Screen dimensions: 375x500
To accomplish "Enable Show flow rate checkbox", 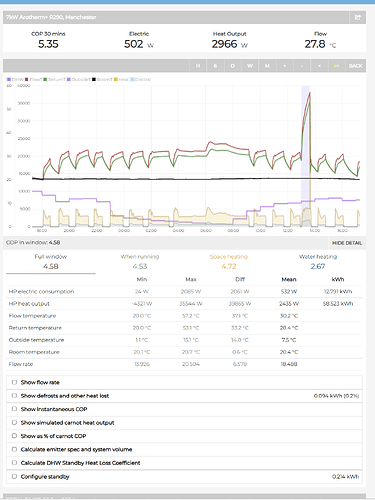I will pyautogui.click(x=14, y=382).
